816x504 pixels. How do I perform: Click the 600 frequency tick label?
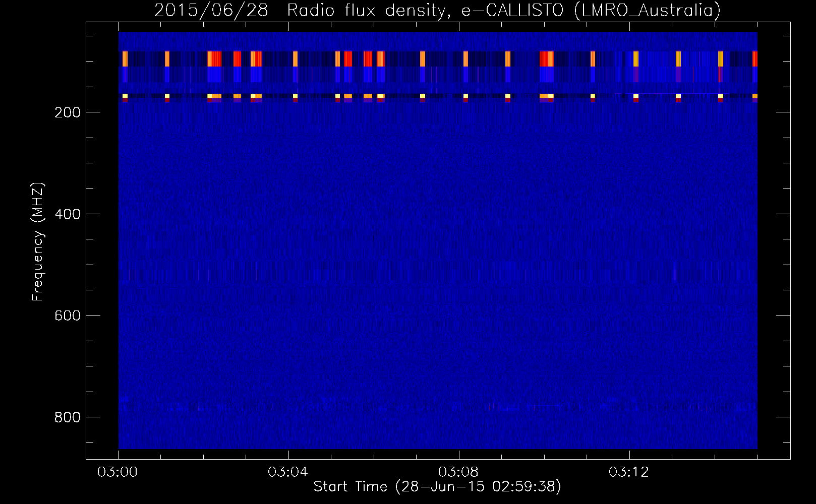pyautogui.click(x=67, y=316)
